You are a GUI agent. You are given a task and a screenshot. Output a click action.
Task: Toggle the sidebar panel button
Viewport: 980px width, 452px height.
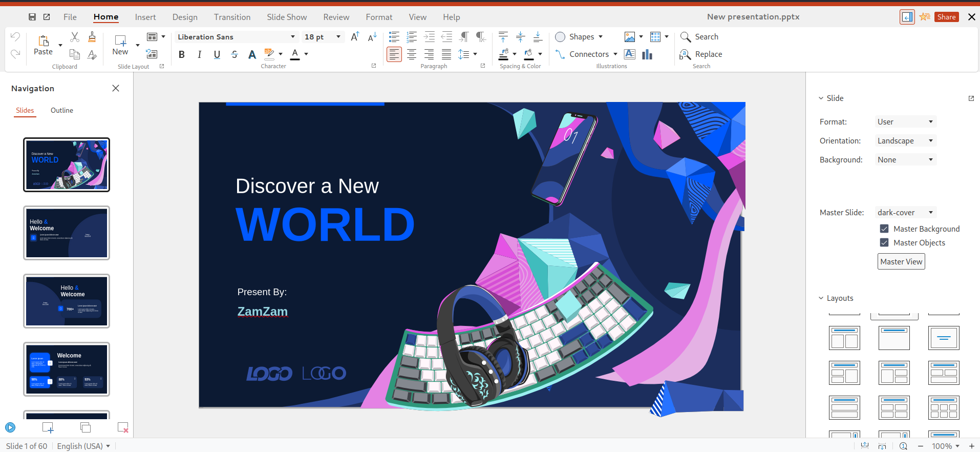pos(907,17)
